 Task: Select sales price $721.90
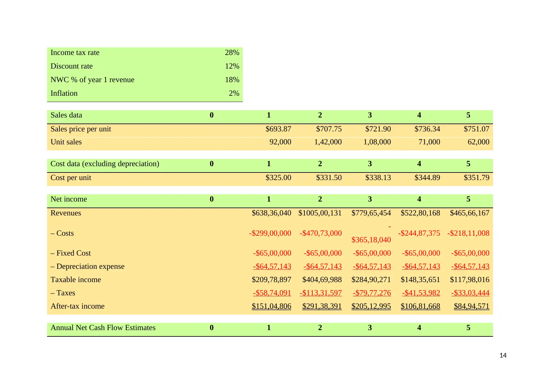coord(378,129)
